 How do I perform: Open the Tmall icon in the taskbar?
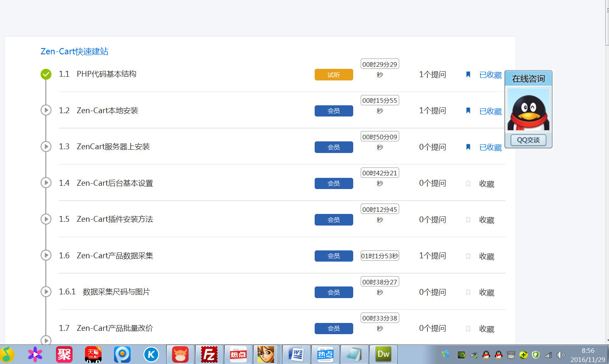point(93,354)
